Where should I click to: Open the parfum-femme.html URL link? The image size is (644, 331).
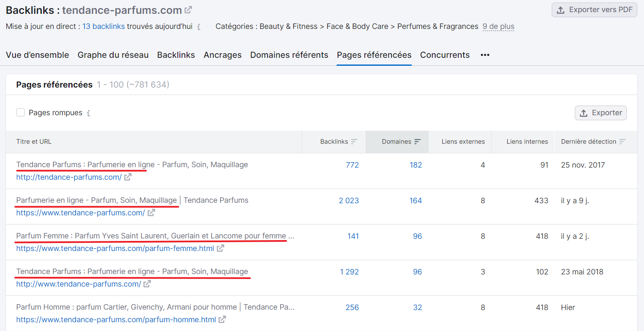pos(115,248)
